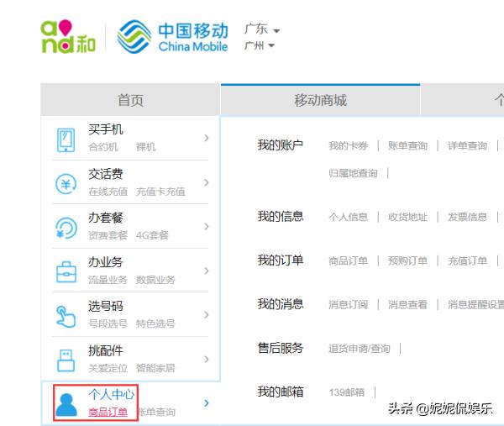The width and height of the screenshot is (504, 426).
Task: Click the 合约机 sub-link
Action: pyautogui.click(x=103, y=147)
